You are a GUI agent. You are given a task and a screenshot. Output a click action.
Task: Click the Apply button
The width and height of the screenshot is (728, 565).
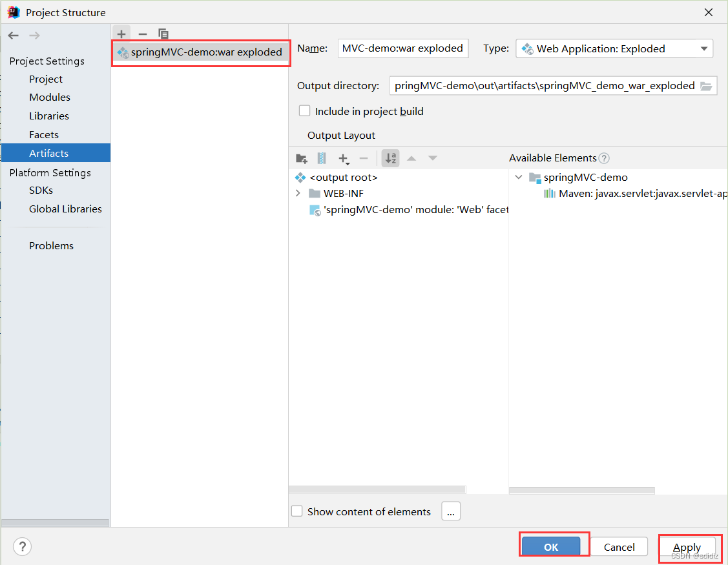pyautogui.click(x=687, y=547)
